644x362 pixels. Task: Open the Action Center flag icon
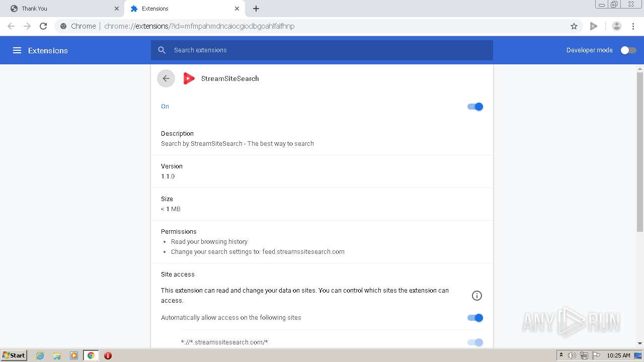click(596, 355)
